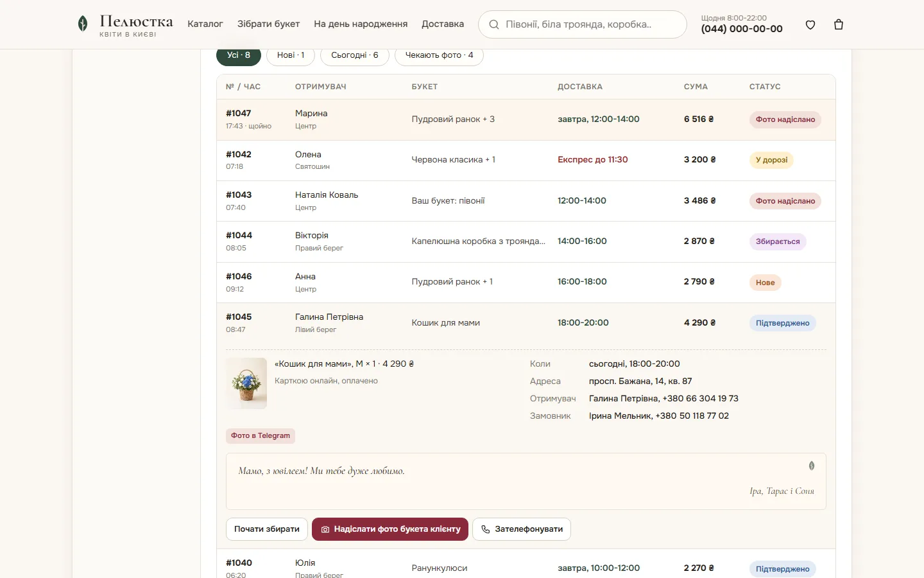Screen dimensions: 924x578
Task: Click the camera icon on send photo button
Action: point(325,529)
